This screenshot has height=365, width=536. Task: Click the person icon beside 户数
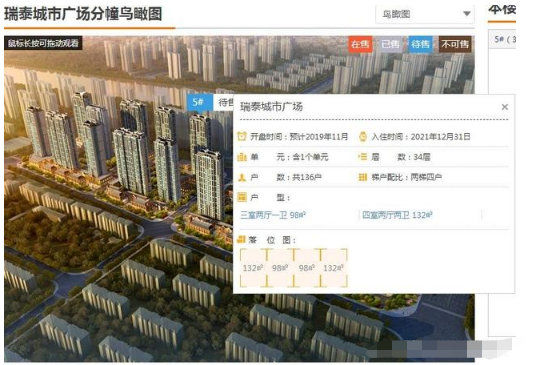click(x=242, y=177)
